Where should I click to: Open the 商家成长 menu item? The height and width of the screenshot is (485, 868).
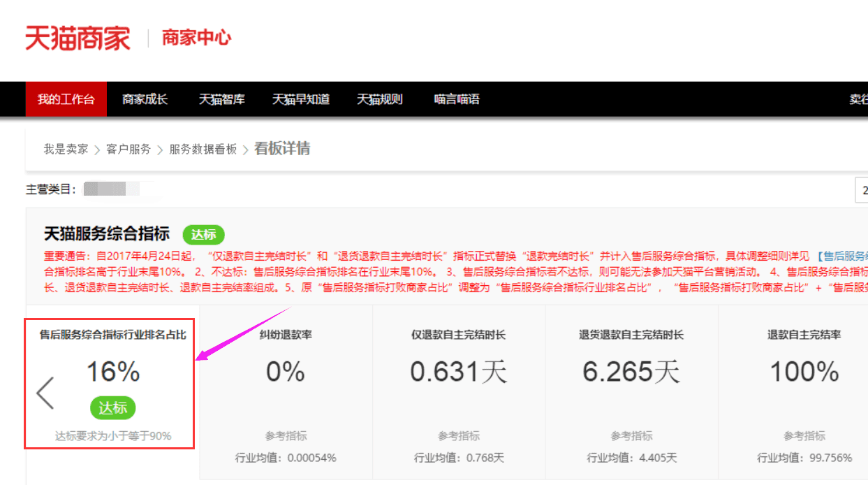(x=145, y=99)
